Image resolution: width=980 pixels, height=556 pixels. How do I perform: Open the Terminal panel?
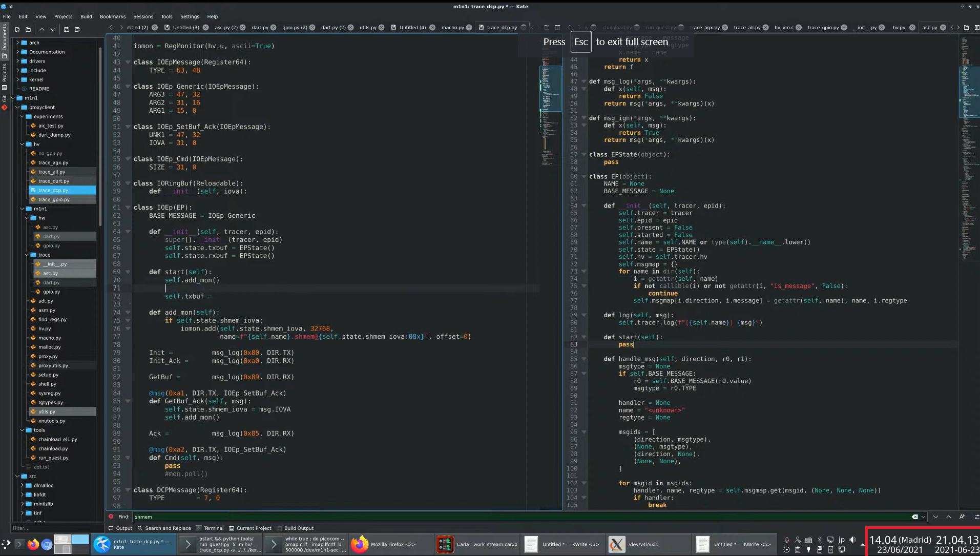point(210,528)
